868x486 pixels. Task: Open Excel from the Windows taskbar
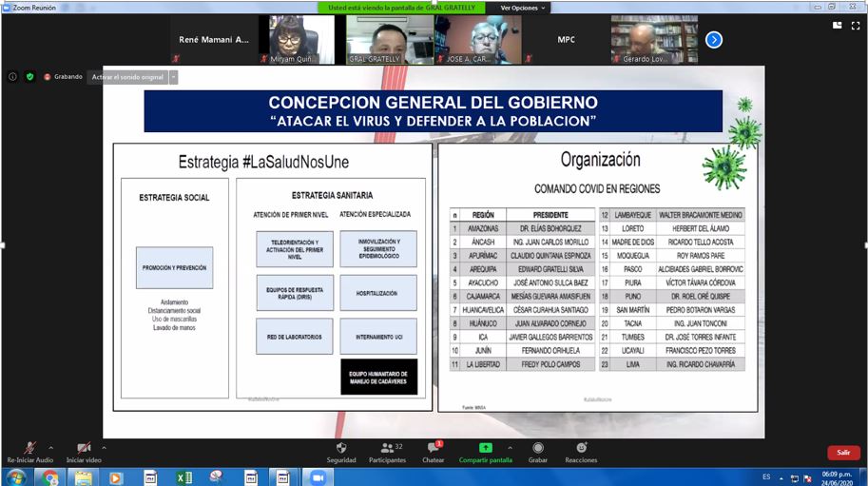183,476
